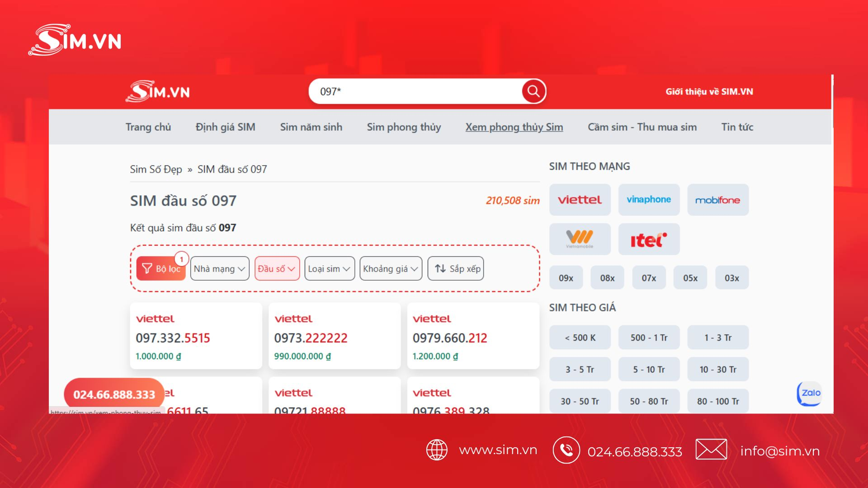Open SIM card 0973.222222

coord(335,336)
